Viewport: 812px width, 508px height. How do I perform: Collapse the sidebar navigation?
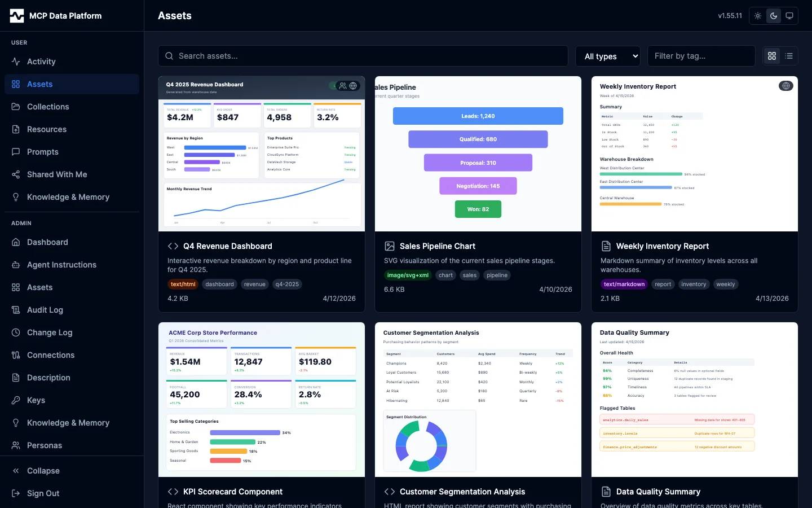tap(43, 471)
